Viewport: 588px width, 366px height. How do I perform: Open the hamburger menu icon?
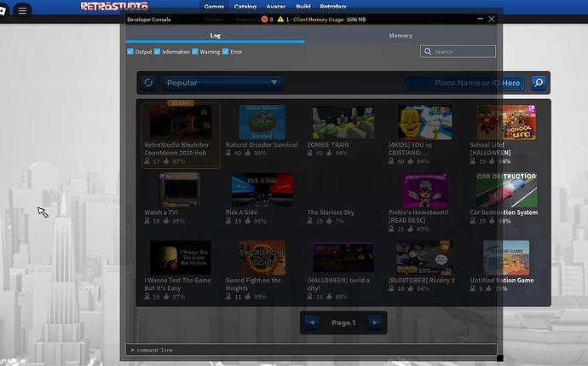(x=22, y=10)
